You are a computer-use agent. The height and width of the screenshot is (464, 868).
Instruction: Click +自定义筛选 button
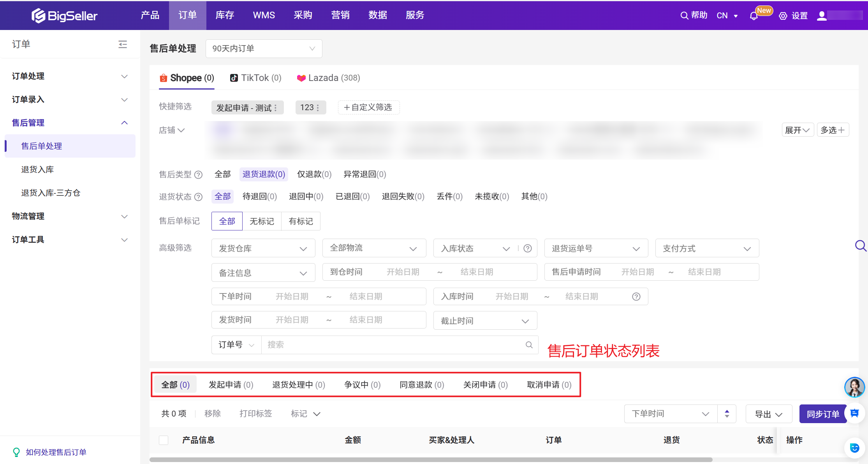click(x=369, y=107)
